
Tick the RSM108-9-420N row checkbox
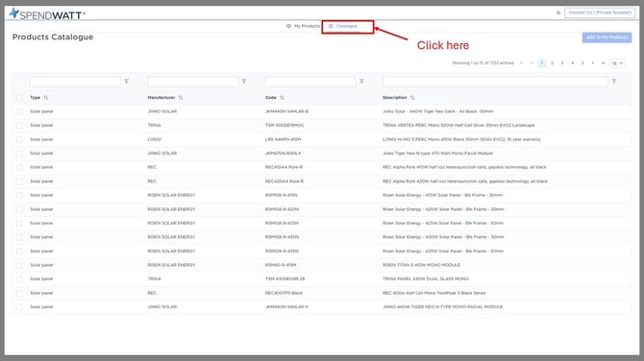pos(19,209)
